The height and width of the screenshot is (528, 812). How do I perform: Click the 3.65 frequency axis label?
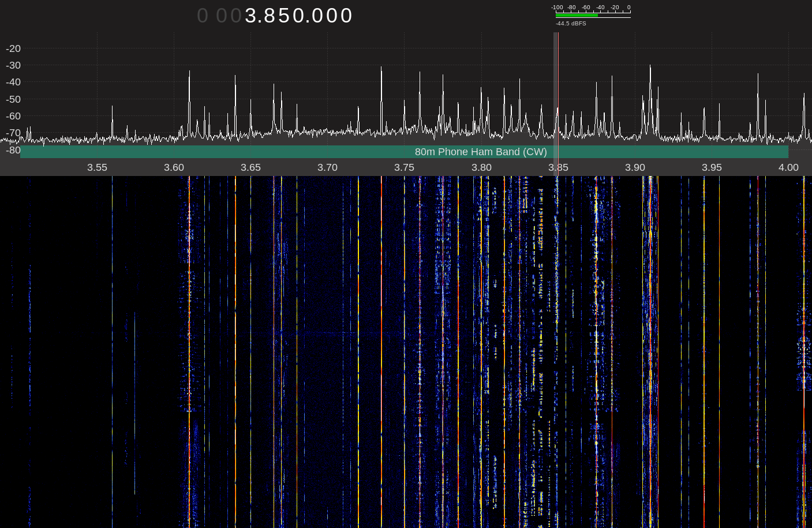(250, 167)
